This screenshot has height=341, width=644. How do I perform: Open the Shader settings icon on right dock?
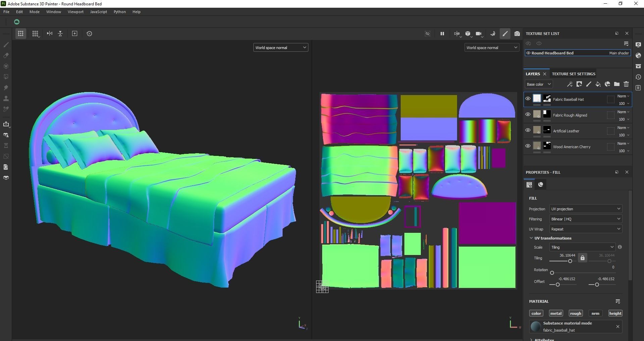click(638, 55)
